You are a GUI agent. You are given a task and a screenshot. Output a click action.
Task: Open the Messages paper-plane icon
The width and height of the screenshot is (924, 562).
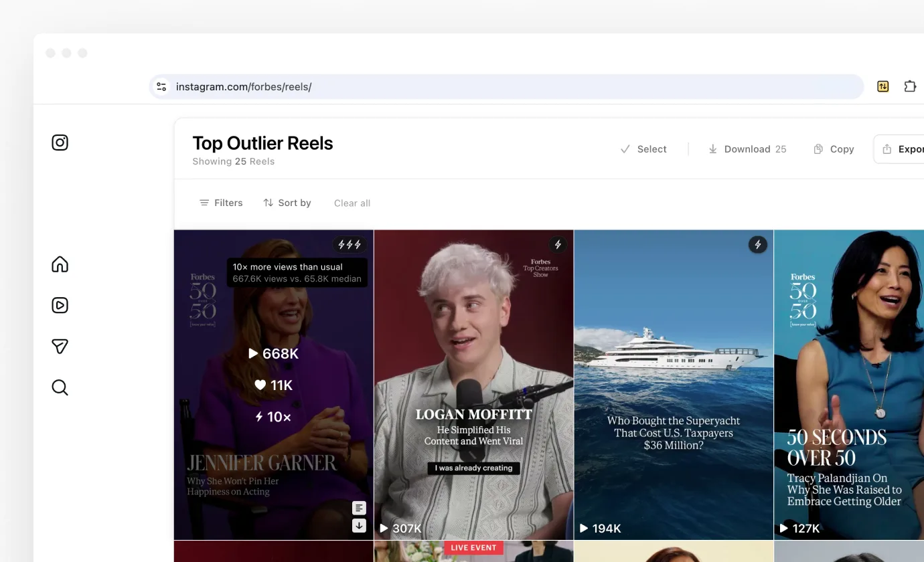pos(60,346)
